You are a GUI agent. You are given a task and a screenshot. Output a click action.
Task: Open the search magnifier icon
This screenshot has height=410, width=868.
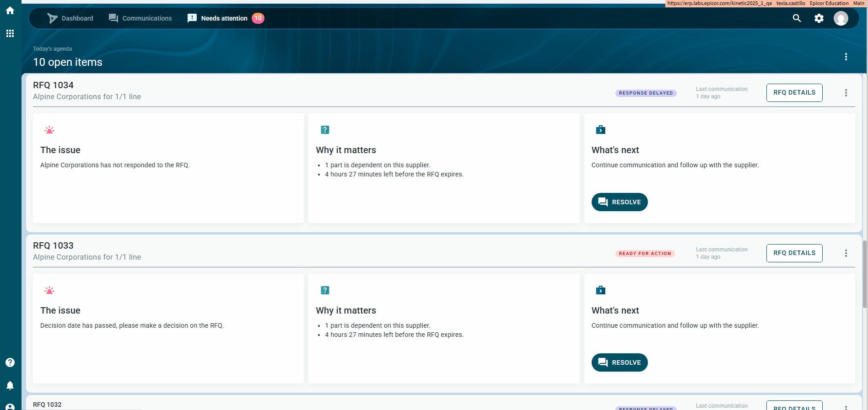(797, 18)
